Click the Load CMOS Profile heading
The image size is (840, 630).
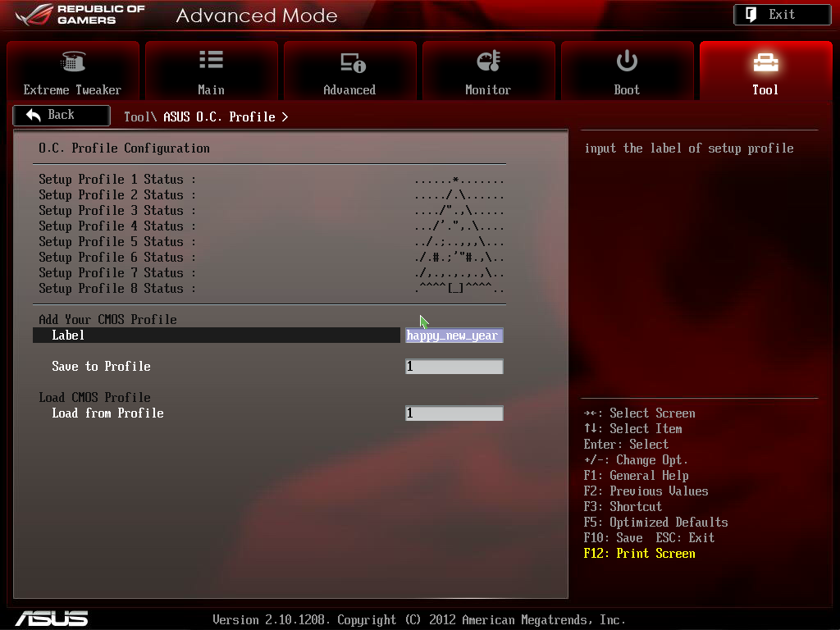[95, 398]
